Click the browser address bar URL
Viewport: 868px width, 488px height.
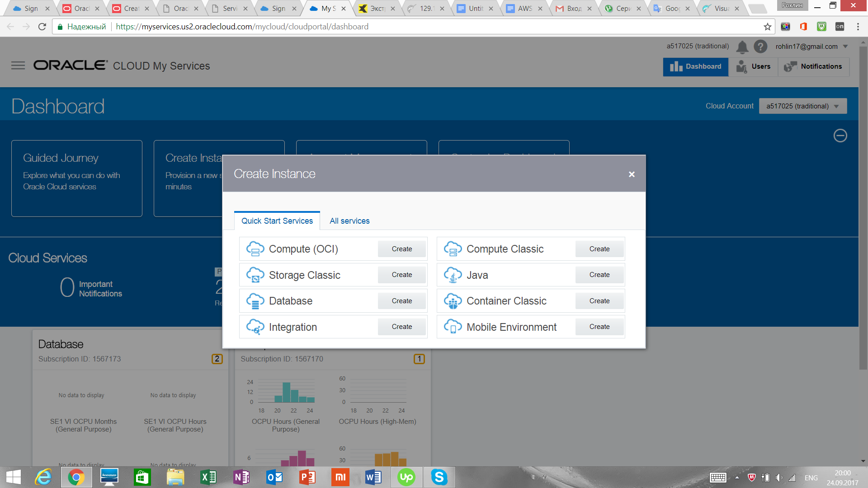coord(242,27)
